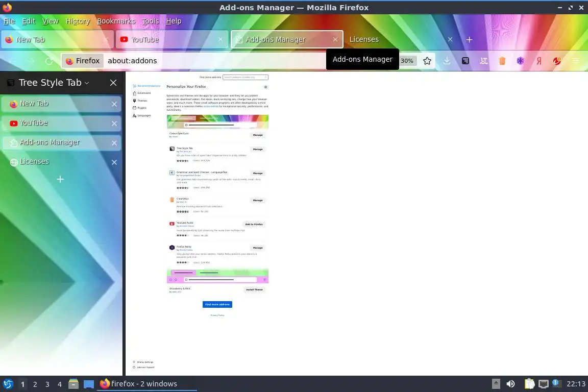The width and height of the screenshot is (588, 392).
Task: Close the Add-ons Manager tab in tab strip
Action: [335, 39]
